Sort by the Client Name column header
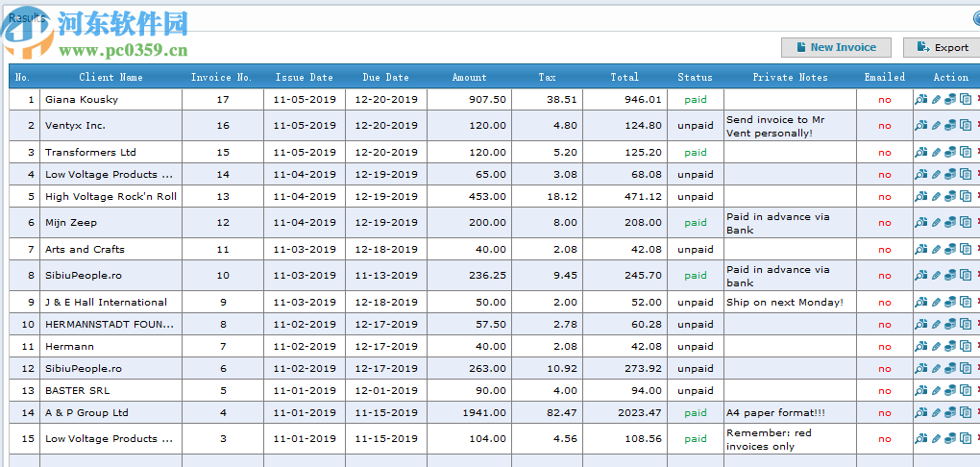980x467 pixels. pyautogui.click(x=110, y=77)
